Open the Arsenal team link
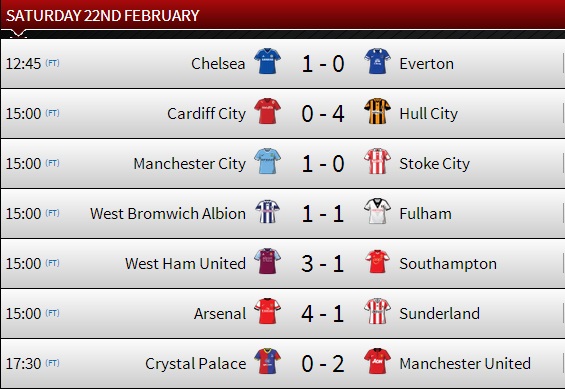The height and width of the screenshot is (389, 565). tap(220, 314)
